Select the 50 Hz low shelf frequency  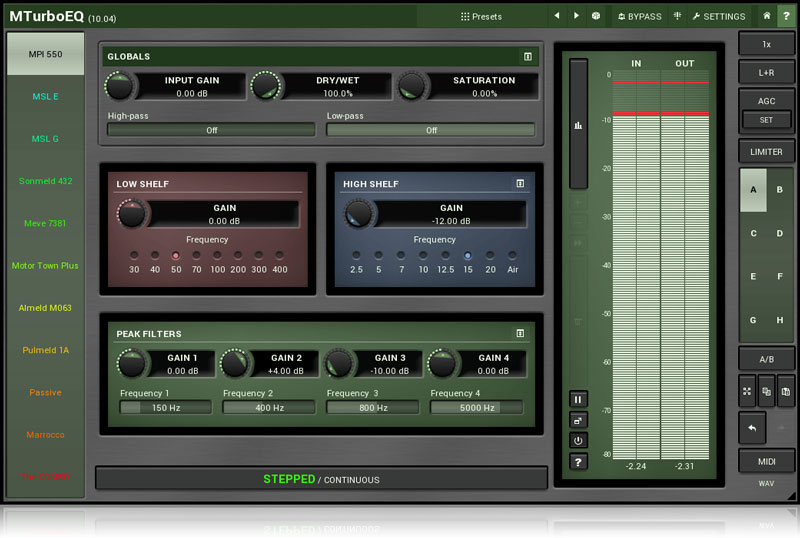click(x=176, y=256)
